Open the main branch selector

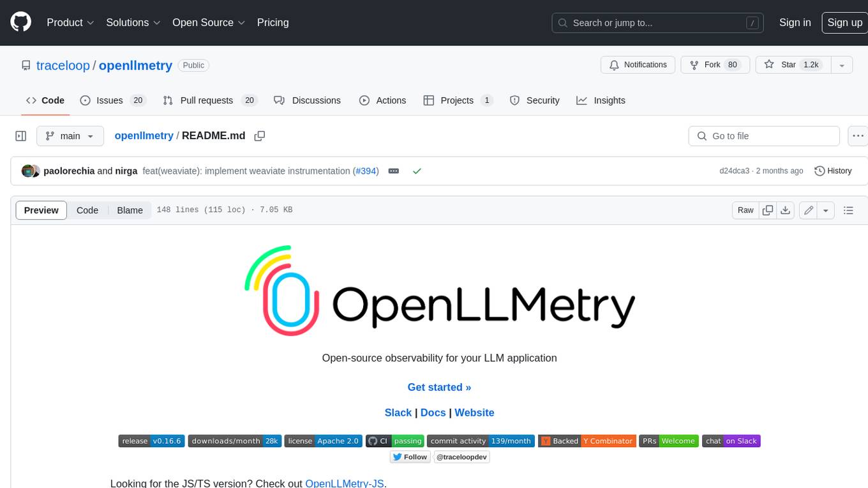[x=70, y=136]
